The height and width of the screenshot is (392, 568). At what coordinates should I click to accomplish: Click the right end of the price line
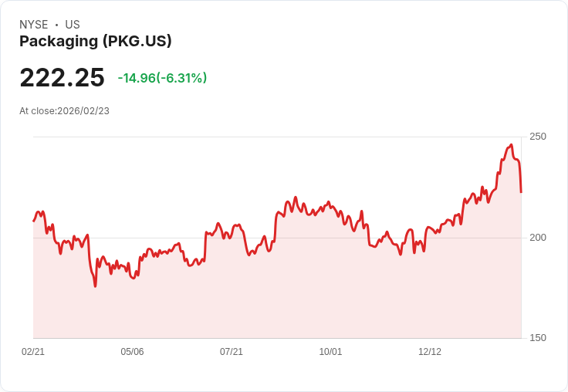[521, 192]
